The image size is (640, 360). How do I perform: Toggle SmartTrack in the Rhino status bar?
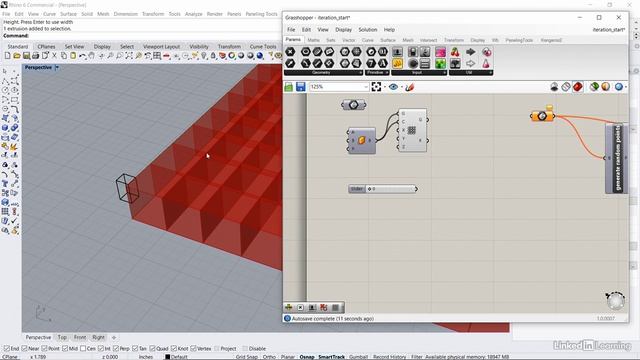[331, 357]
